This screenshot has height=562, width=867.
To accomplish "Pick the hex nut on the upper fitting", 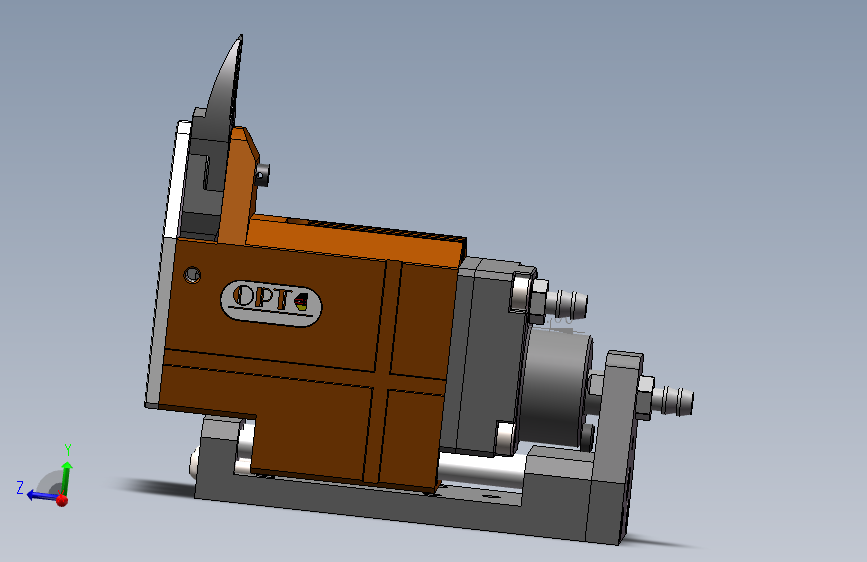I will click(537, 299).
